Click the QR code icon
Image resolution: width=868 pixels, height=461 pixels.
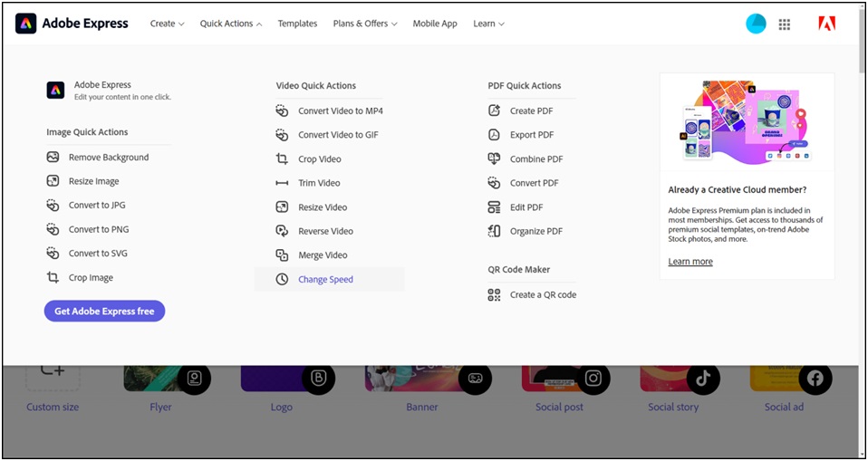494,294
